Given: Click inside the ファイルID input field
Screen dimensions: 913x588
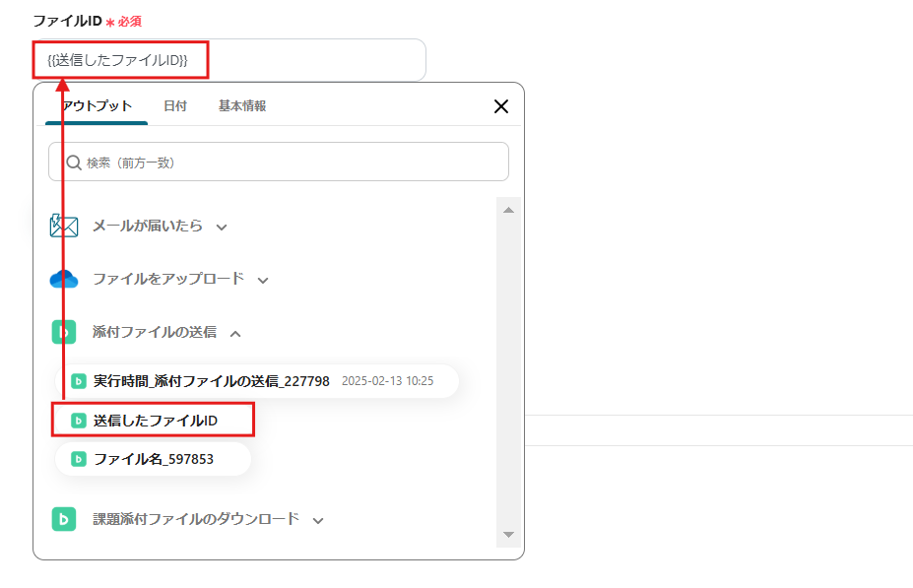Looking at the screenshot, I should click(x=227, y=60).
